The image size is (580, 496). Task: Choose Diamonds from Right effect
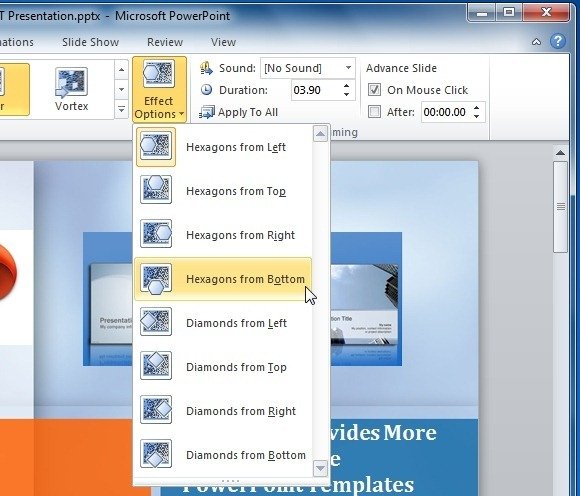coord(223,411)
